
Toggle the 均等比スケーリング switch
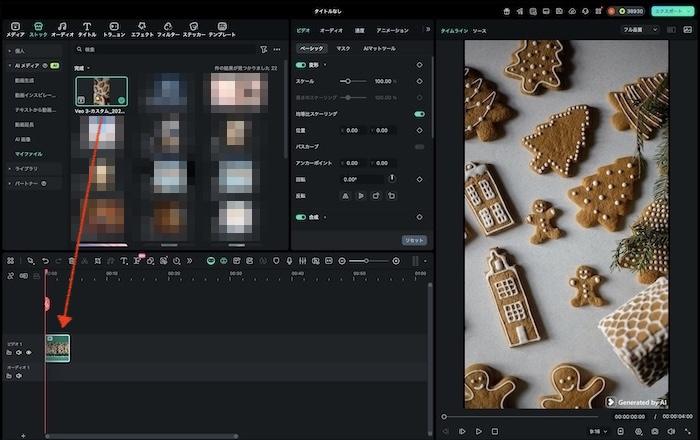(x=419, y=114)
